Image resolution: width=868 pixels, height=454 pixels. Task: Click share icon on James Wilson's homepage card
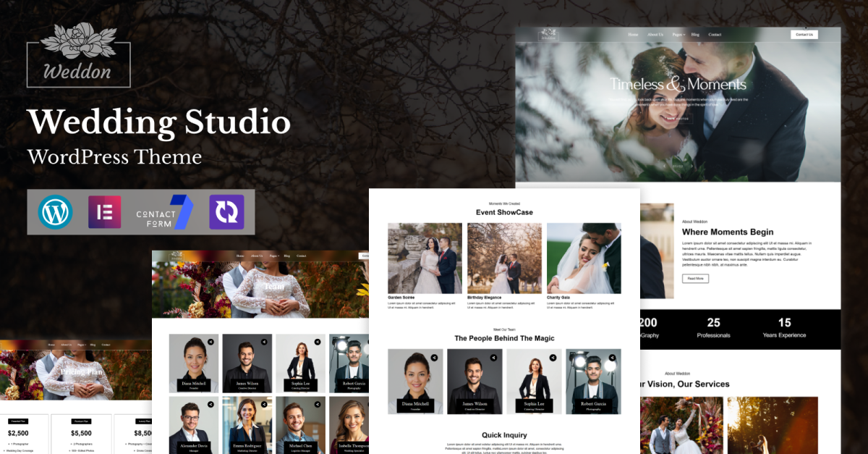point(493,357)
